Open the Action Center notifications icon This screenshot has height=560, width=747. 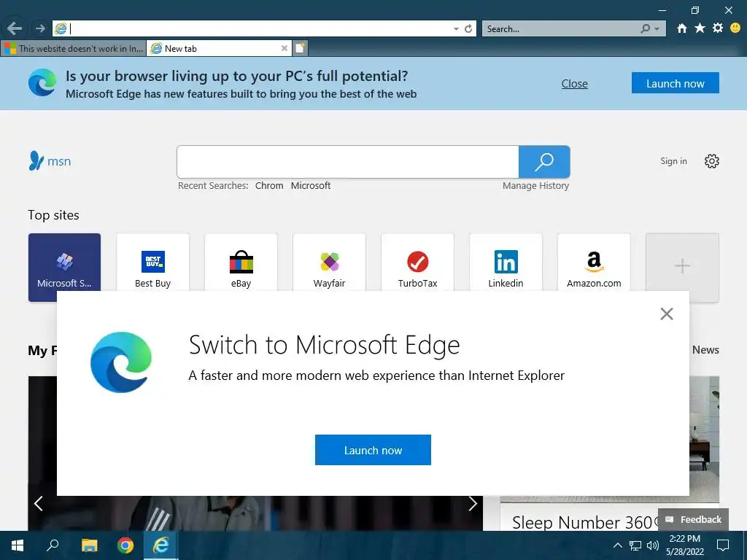click(723, 545)
